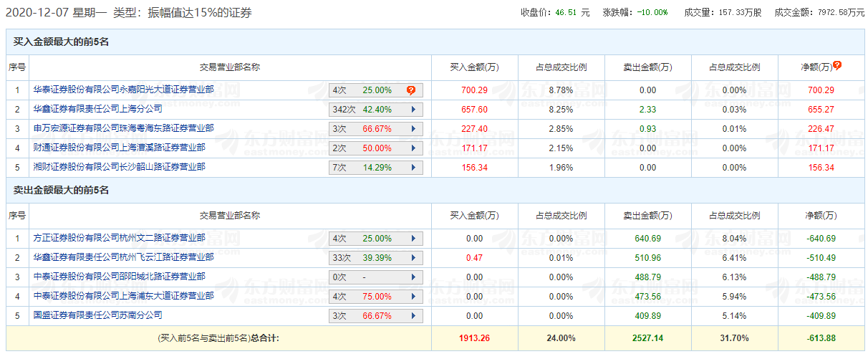Click the help icon beside the first 净额(万) header
This screenshot has height=354, width=868.
point(836,65)
